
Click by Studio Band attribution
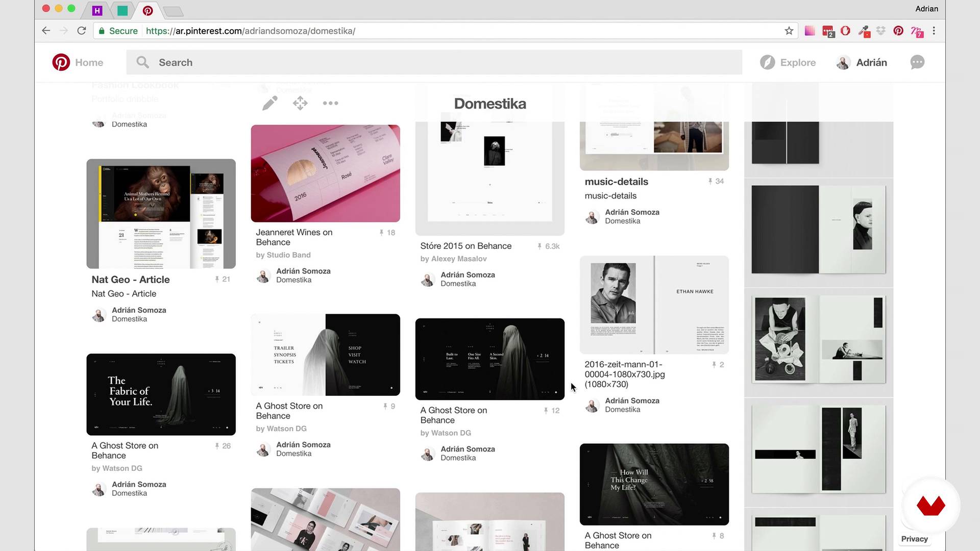point(283,255)
